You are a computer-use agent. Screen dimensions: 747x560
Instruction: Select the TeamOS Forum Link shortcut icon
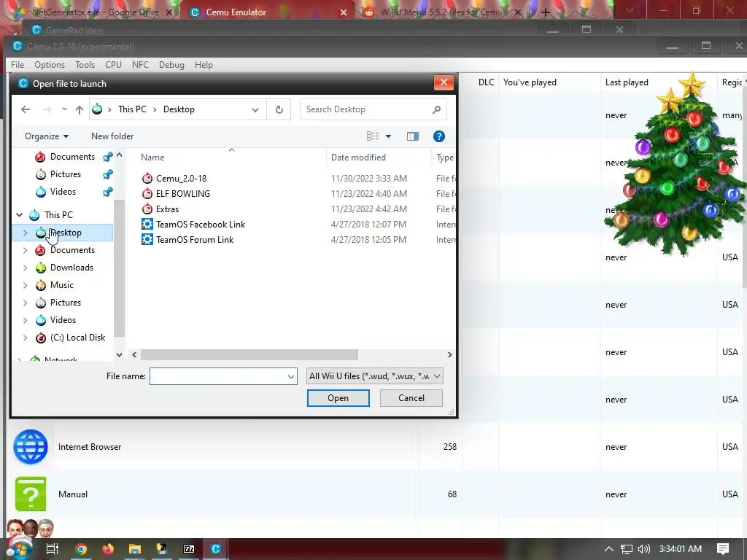(x=147, y=239)
